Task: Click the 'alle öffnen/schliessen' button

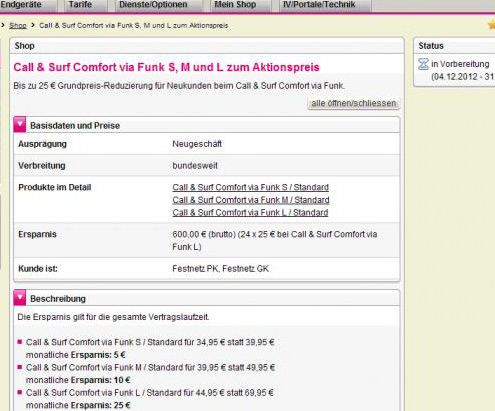Action: [x=354, y=103]
